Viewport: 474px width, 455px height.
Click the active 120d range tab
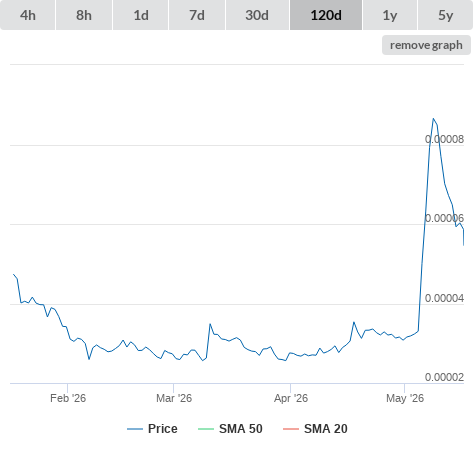click(326, 15)
